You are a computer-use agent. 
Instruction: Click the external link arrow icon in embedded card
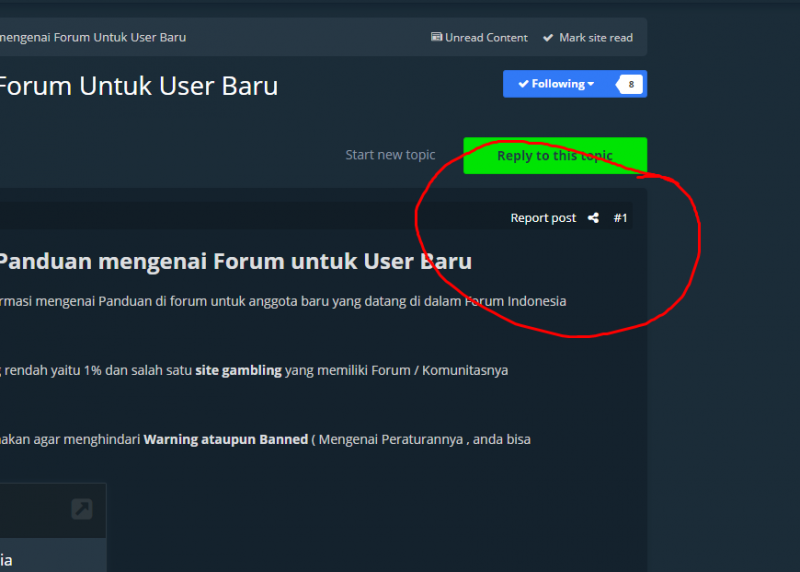[82, 509]
